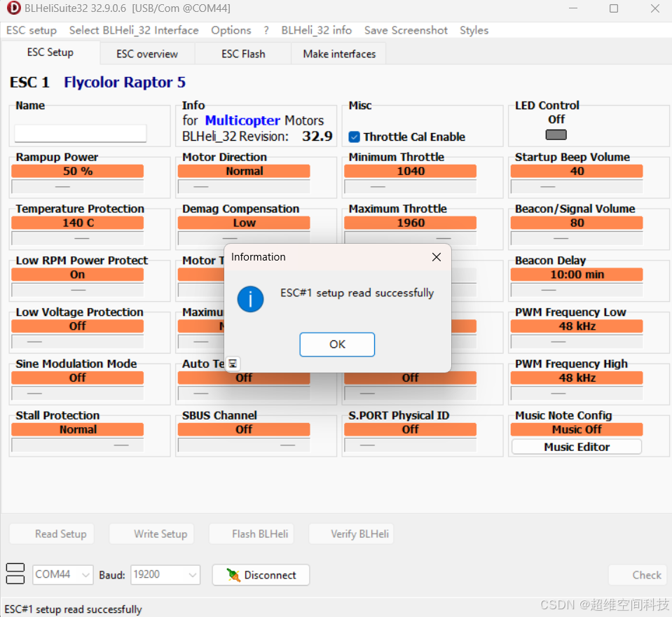
Task: Click the Minimum Throttle 1040 value
Action: [410, 171]
